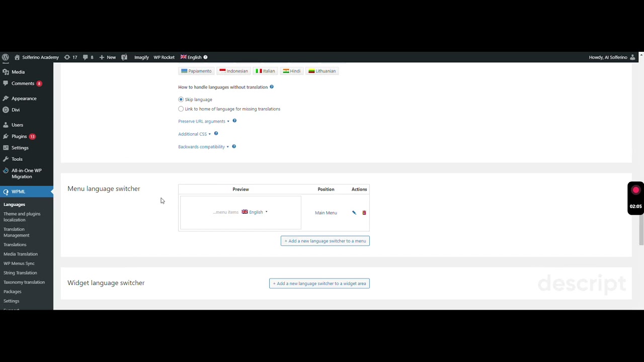Screen dimensions: 644x362
Task: Select Link to home of language option
Action: (x=181, y=109)
